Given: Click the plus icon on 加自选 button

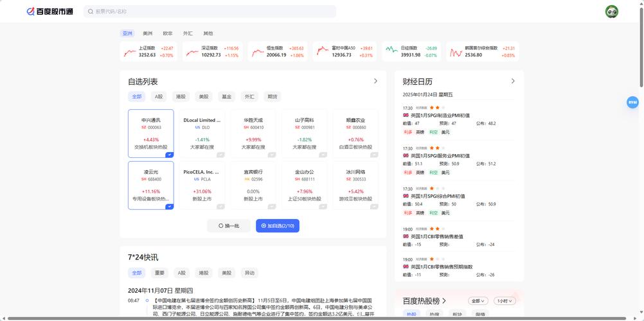Looking at the screenshot, I should pos(264,226).
